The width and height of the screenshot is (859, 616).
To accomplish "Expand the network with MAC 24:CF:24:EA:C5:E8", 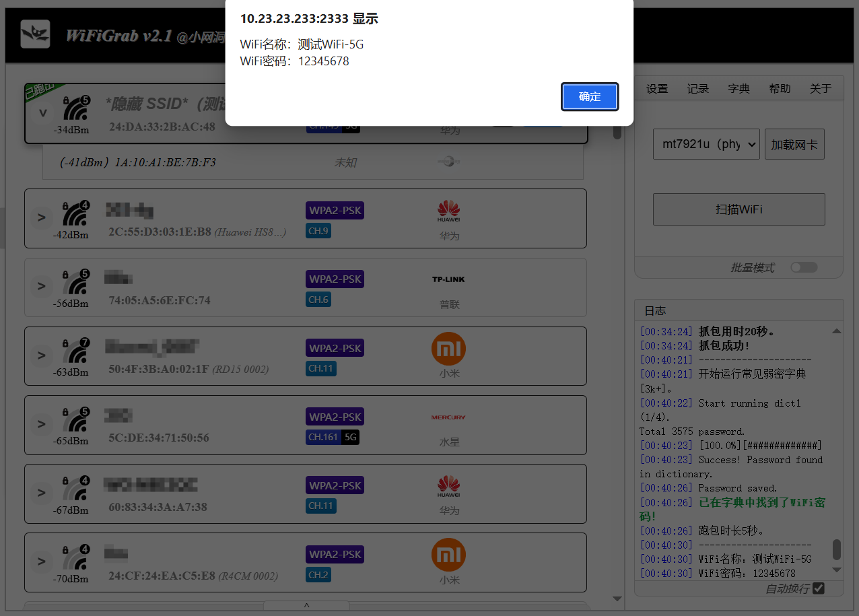I will [41, 561].
